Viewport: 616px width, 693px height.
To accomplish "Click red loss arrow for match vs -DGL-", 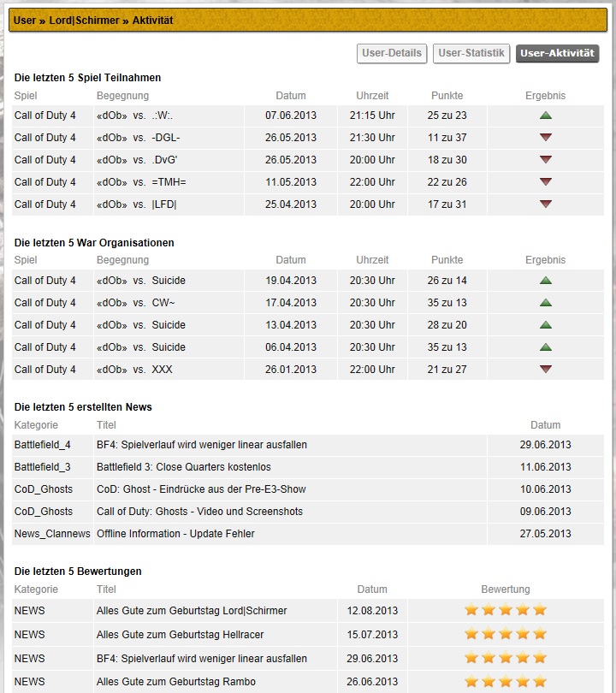I will pyautogui.click(x=546, y=138).
